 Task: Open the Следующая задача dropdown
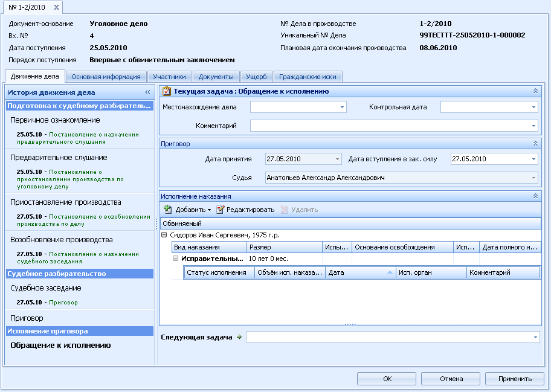535,337
